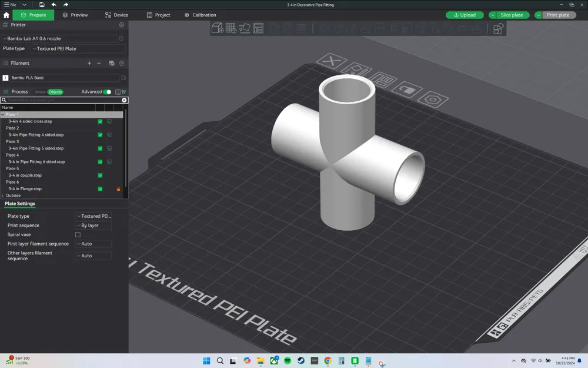
Task: Click the Add plate icon
Action: click(229, 28)
